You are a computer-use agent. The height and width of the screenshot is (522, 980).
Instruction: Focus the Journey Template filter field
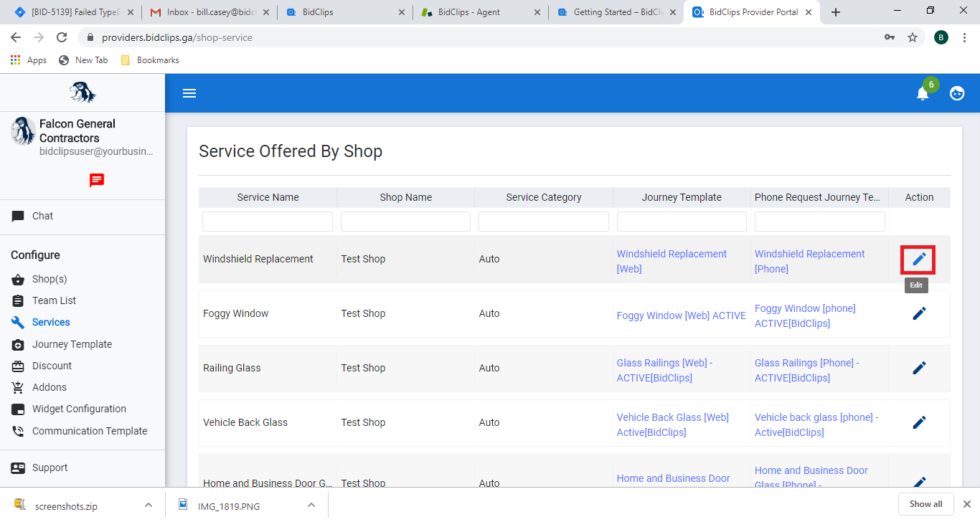[682, 222]
